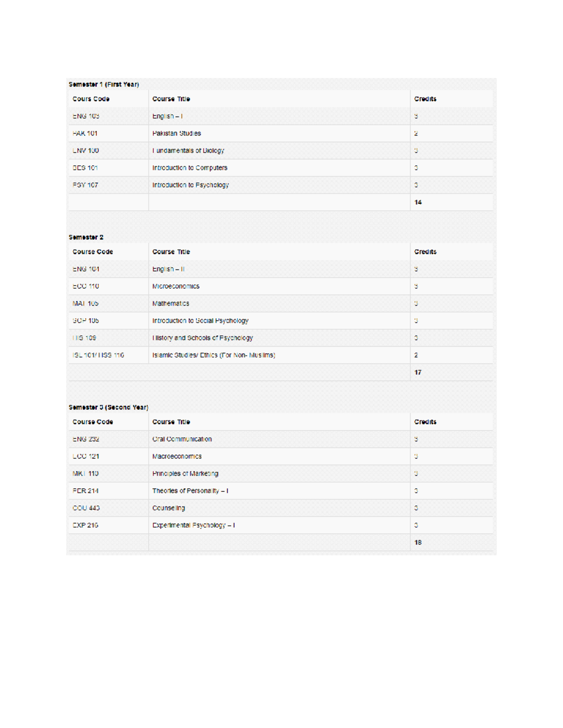Select the 'Fundamentals of Biology' row title
Image resolution: width=563 pixels, height=728 pixels.
188,150
